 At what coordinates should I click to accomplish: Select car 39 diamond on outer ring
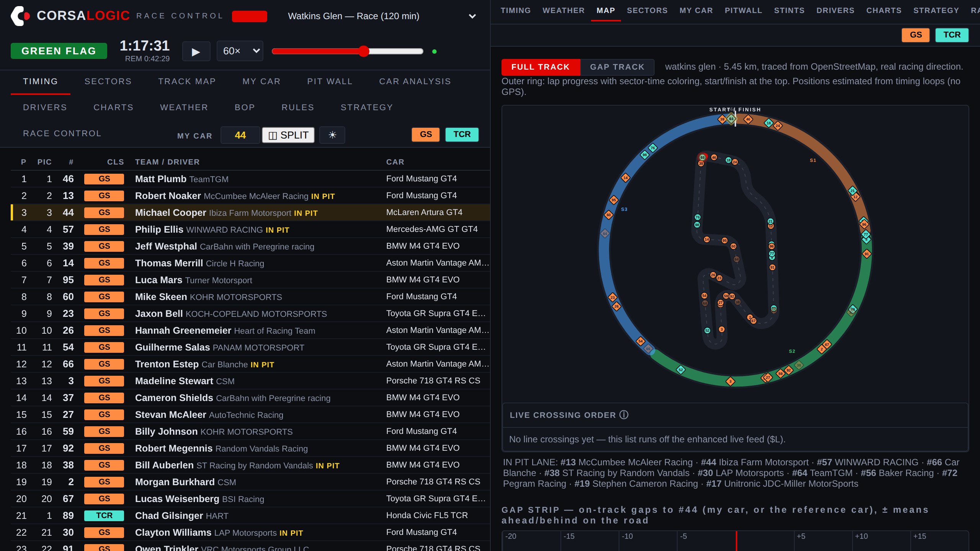coord(722,119)
